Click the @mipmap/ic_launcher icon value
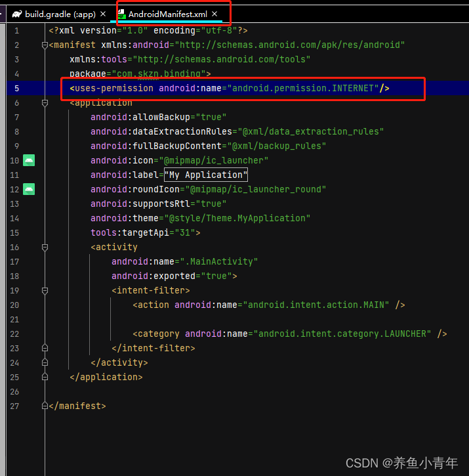The width and height of the screenshot is (469, 476). click(214, 160)
